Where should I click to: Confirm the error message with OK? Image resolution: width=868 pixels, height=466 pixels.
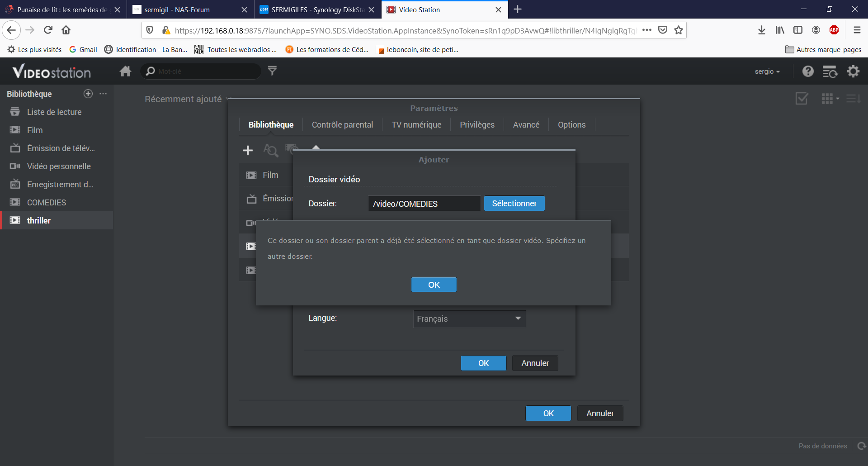coord(434,285)
